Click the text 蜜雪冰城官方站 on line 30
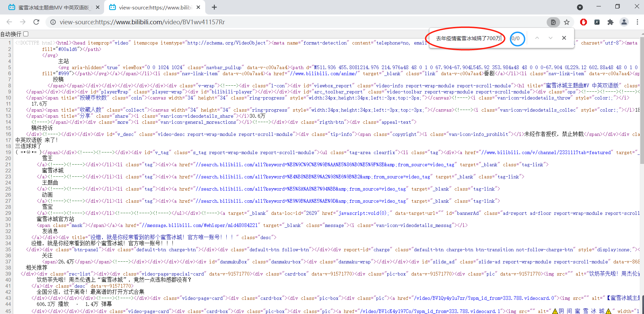The image size is (644, 314). (56, 219)
